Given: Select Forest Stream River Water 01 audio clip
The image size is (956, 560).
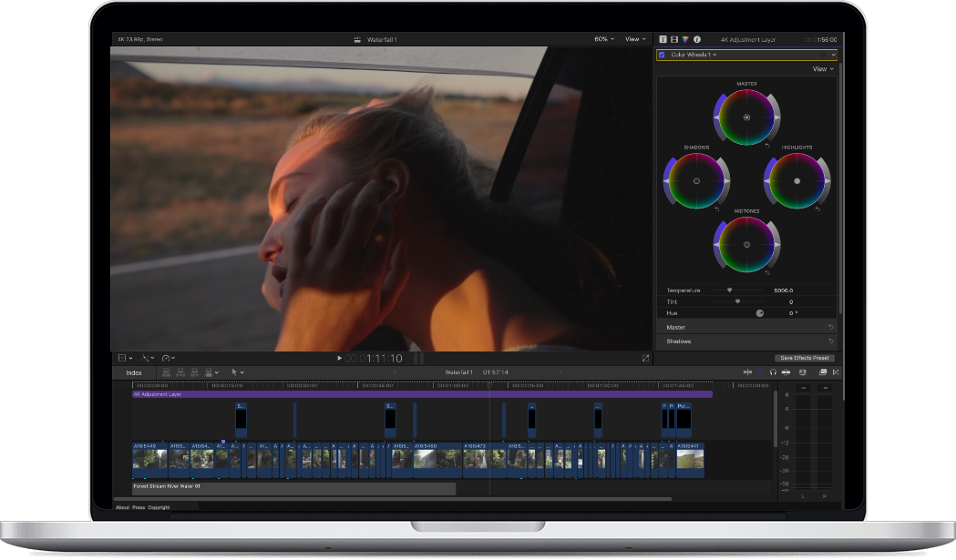Looking at the screenshot, I should pos(293,489).
